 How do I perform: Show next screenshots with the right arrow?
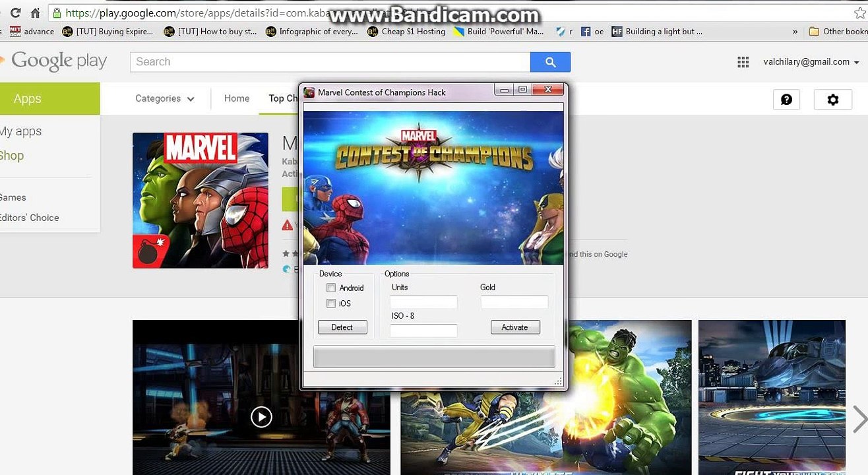859,418
